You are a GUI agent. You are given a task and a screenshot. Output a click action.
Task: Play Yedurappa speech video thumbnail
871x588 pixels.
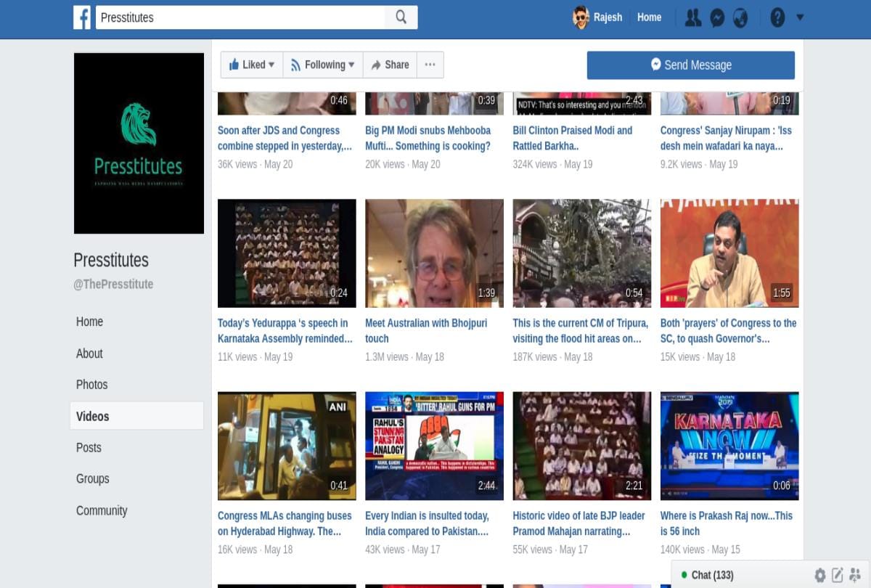pos(287,253)
